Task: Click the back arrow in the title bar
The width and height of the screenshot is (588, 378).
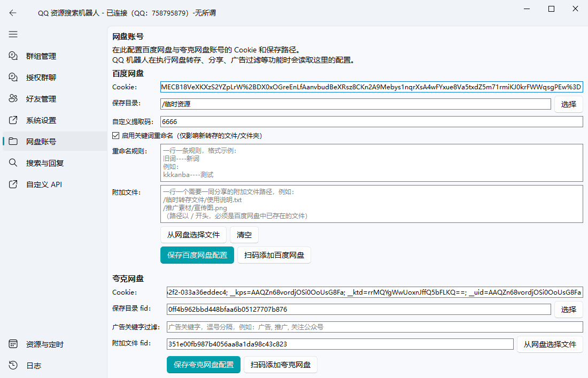Action: click(x=12, y=13)
